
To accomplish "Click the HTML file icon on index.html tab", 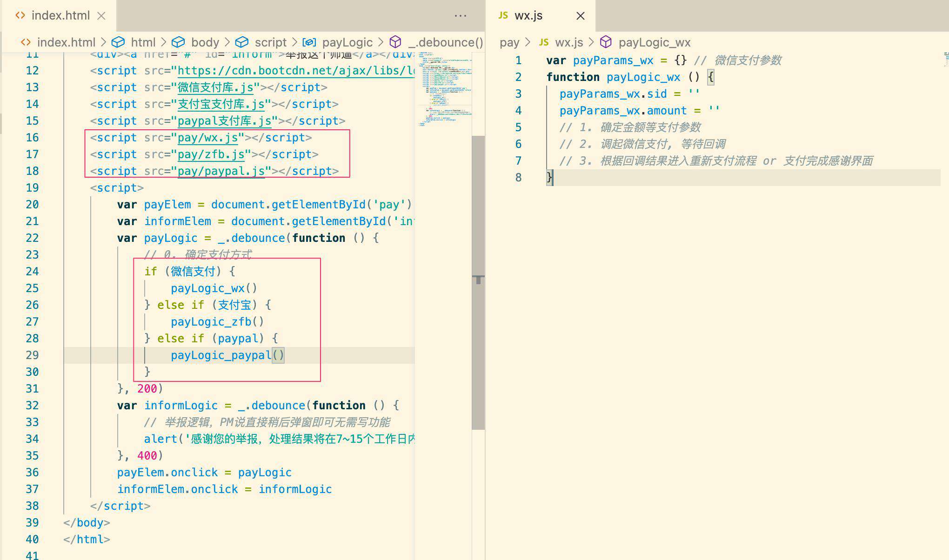I will point(20,15).
